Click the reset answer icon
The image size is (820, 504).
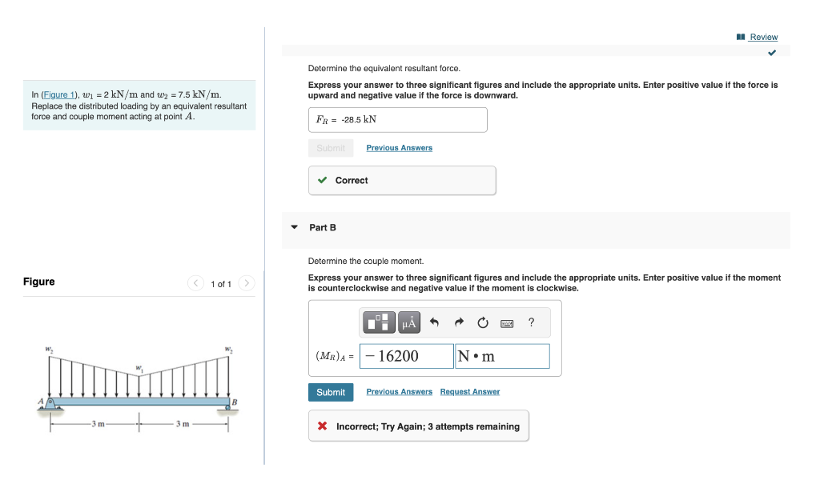[482, 322]
